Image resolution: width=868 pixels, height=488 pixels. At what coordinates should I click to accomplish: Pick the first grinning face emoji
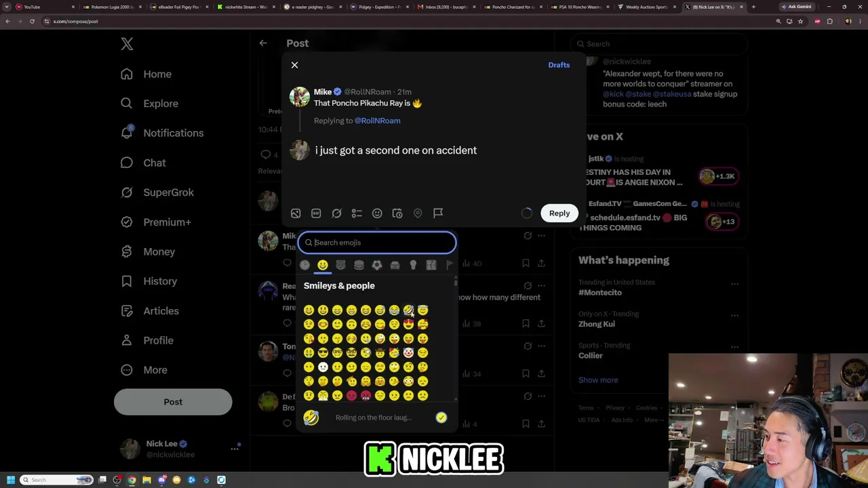(x=309, y=310)
